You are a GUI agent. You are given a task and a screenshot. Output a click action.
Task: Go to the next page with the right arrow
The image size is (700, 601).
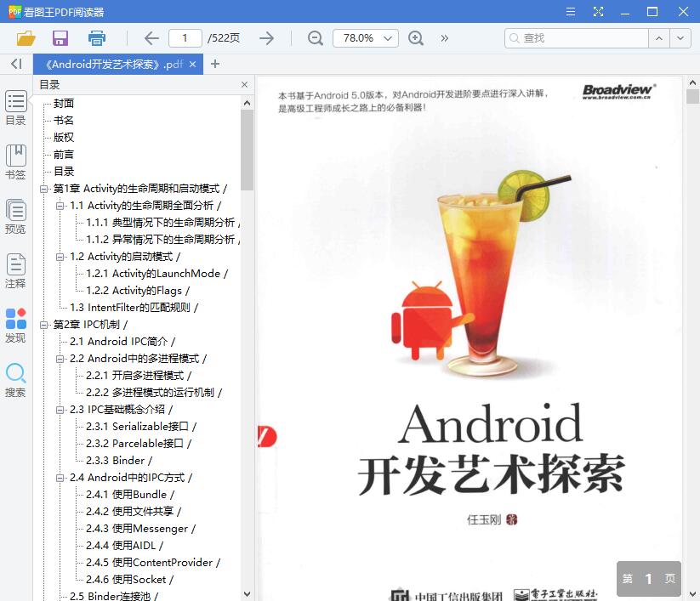[266, 38]
